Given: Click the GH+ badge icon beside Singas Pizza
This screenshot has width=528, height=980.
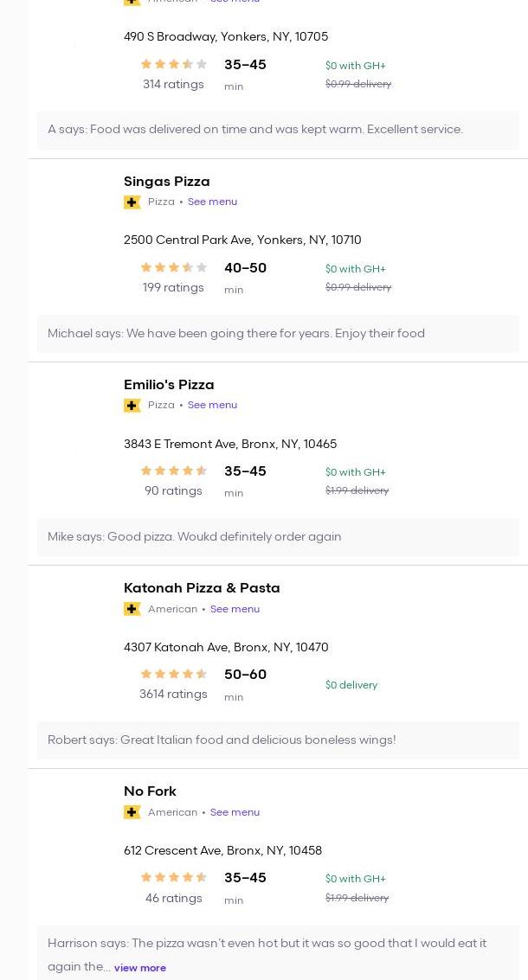Looking at the screenshot, I should tap(132, 202).
